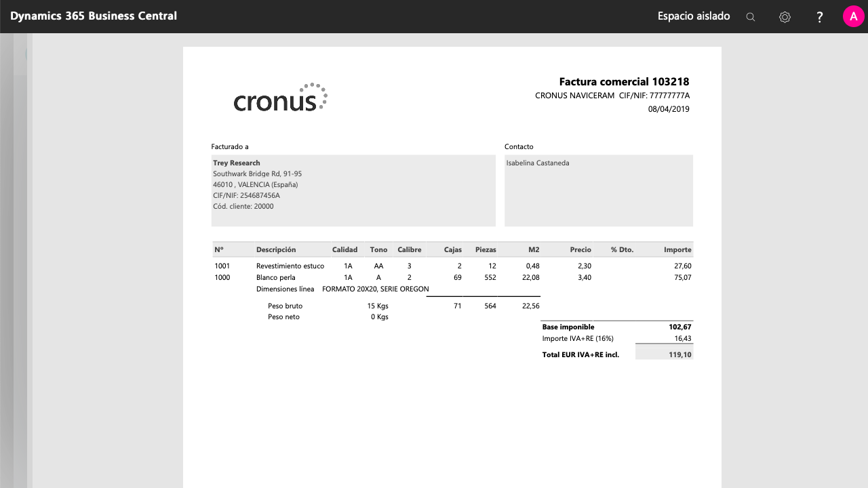Click the Precio column header
The height and width of the screenshot is (488, 868).
[x=580, y=249]
